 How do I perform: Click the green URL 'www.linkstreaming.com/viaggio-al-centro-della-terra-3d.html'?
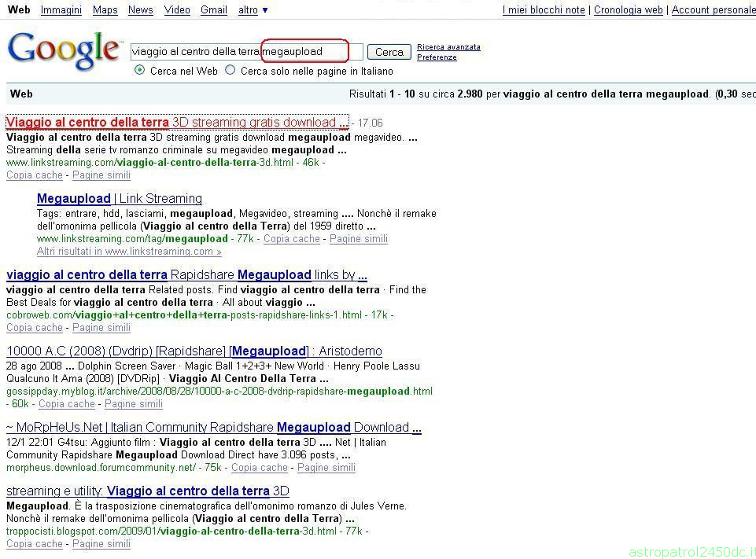click(x=150, y=163)
